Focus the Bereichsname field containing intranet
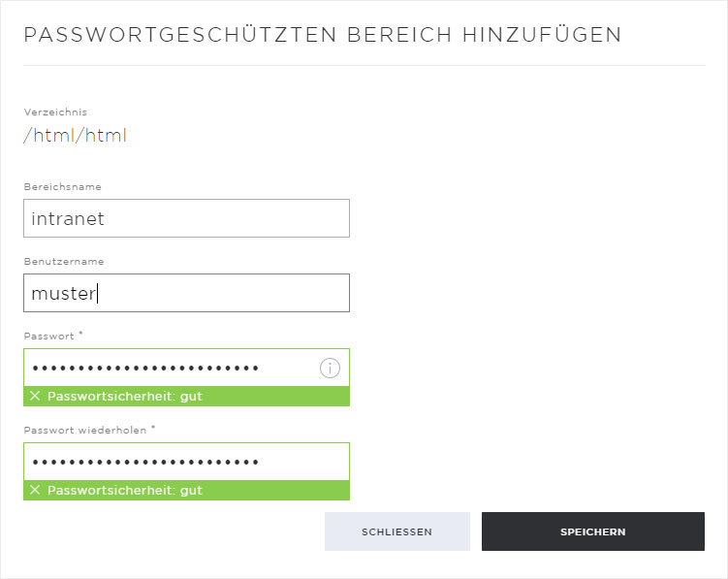The image size is (728, 579). pos(187,218)
